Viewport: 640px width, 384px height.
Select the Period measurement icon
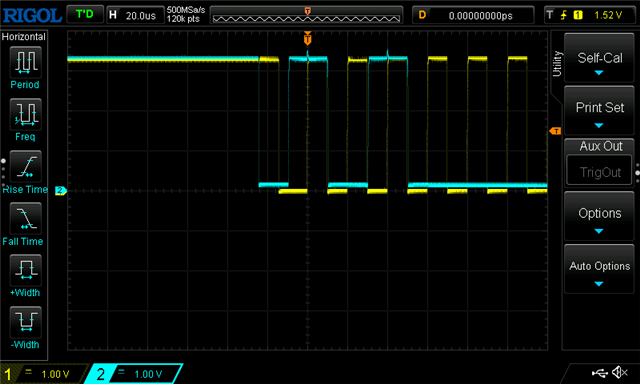25,62
